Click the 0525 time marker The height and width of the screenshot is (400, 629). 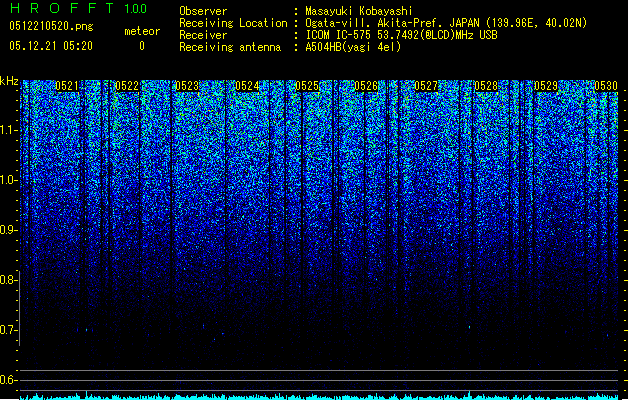coord(307,86)
